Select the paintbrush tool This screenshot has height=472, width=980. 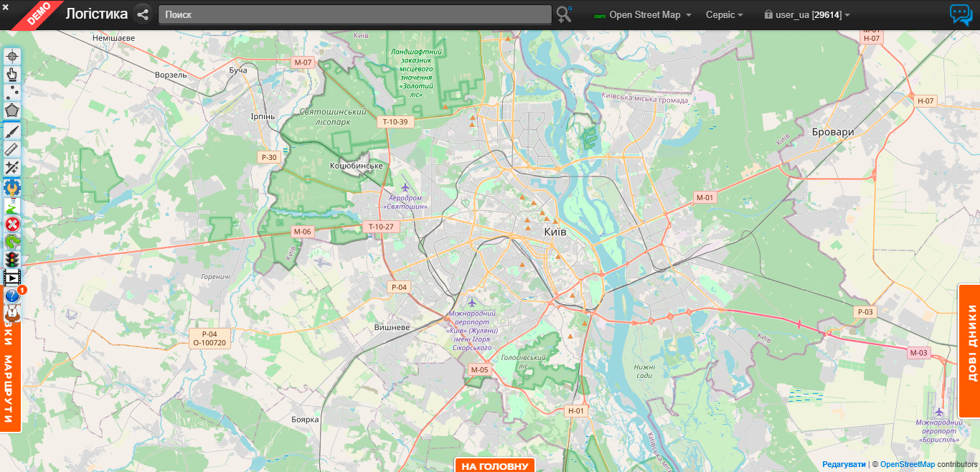click(12, 131)
